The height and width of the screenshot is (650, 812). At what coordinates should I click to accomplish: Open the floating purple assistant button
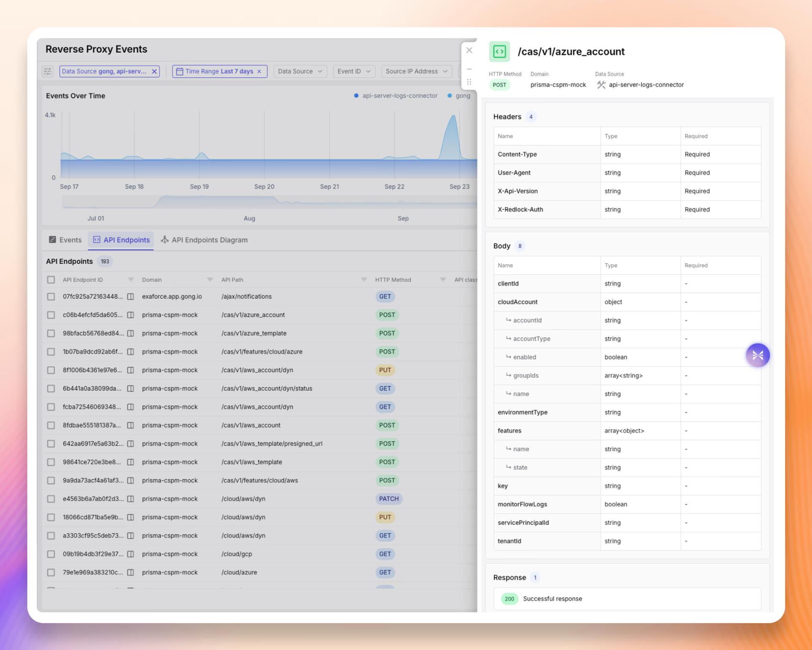[757, 355]
